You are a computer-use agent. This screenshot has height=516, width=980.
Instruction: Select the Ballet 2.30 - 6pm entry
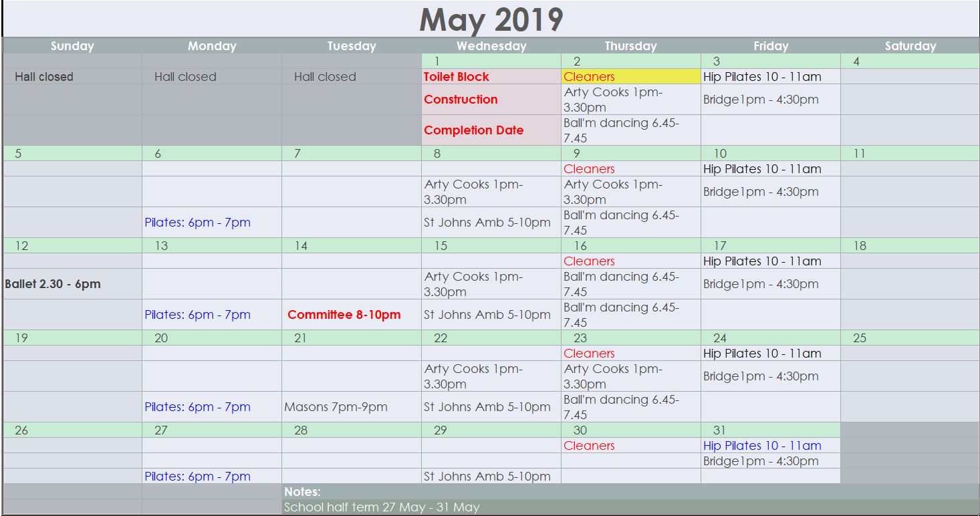coord(53,284)
